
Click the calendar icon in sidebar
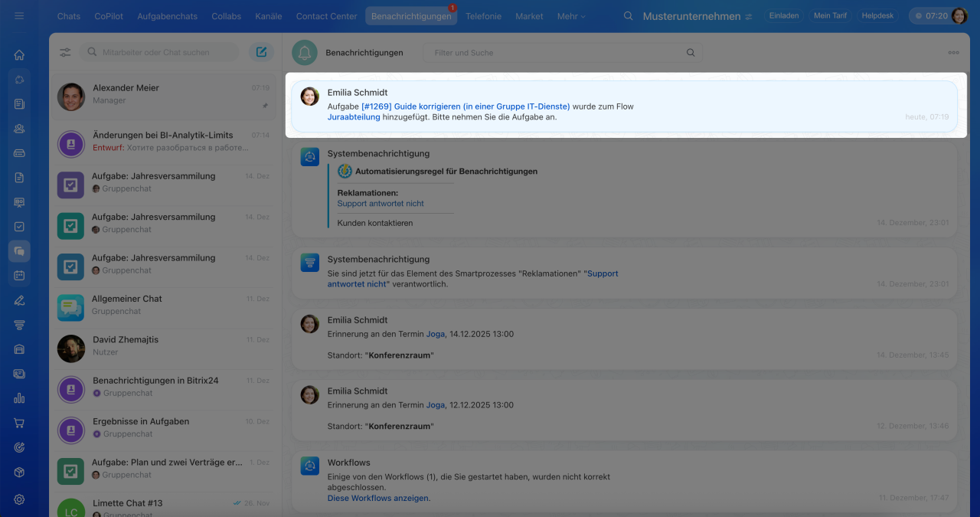(x=19, y=275)
